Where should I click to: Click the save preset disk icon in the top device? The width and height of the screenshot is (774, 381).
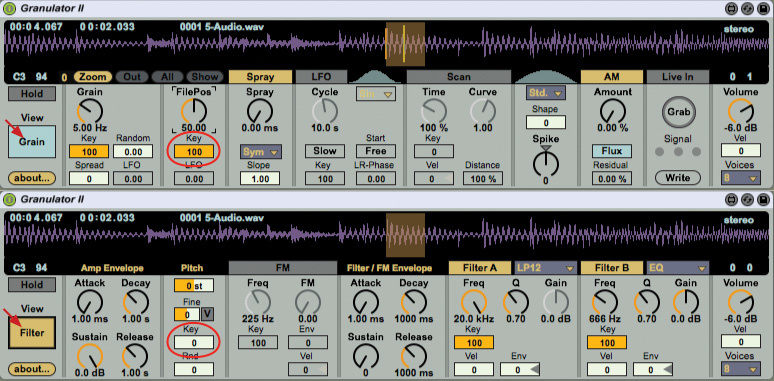click(x=763, y=8)
